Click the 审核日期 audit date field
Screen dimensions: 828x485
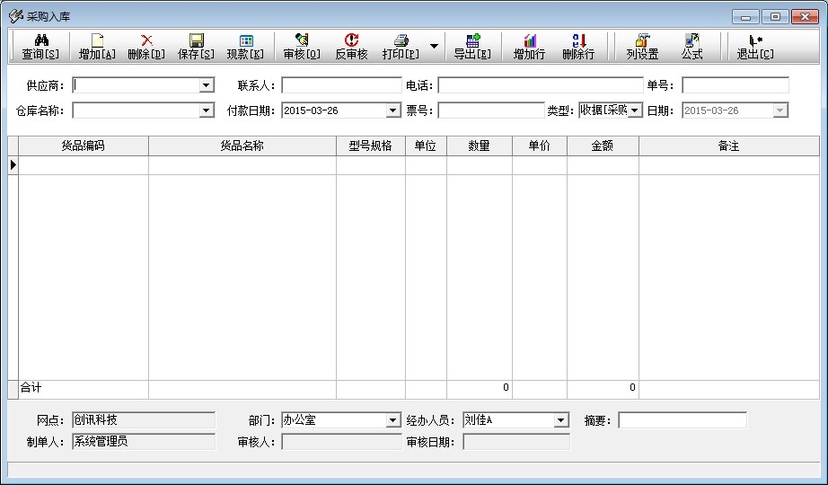coord(516,442)
